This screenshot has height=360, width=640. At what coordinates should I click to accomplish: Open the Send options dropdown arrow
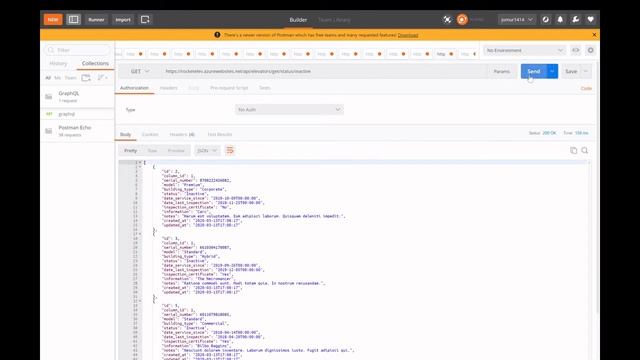tap(552, 71)
